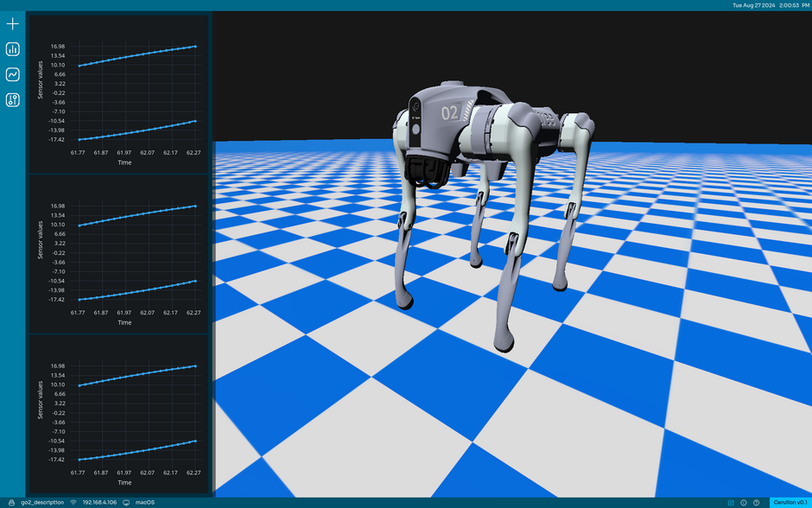Click the monitor icon beside macOS
812x508 pixels.
pos(126,502)
